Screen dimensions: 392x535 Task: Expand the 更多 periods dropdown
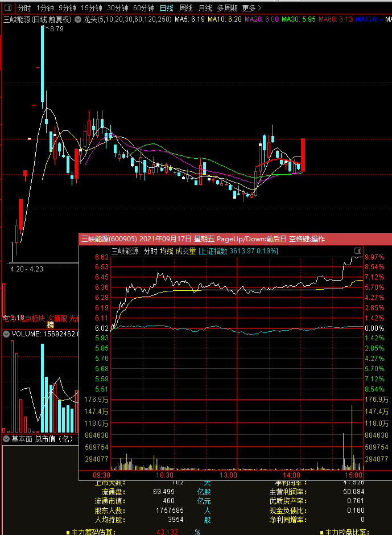pyautogui.click(x=251, y=8)
